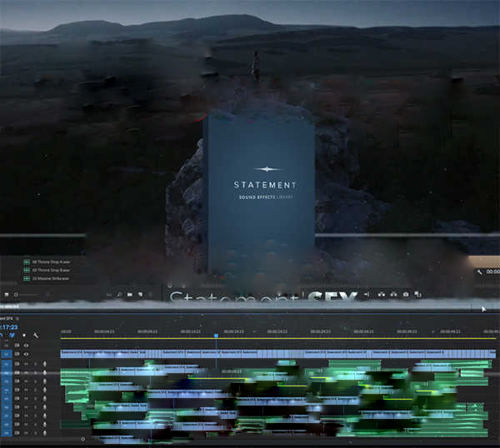
Task: Enable voice-over record on track A8
Action: coord(45,425)
